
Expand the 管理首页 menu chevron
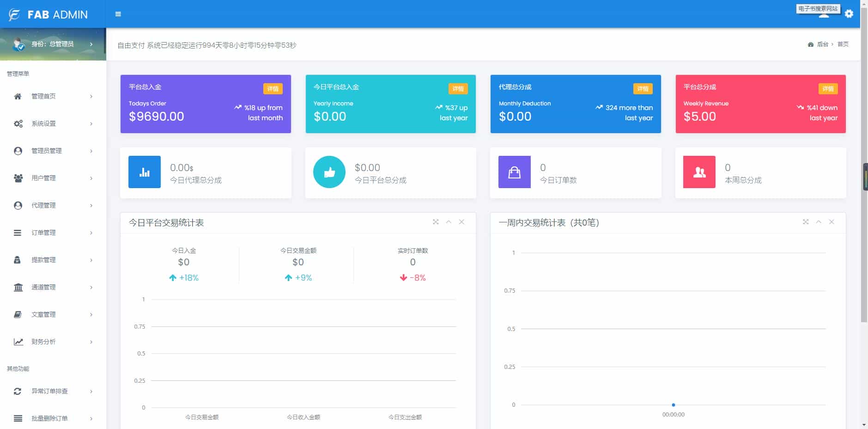pyautogui.click(x=91, y=96)
